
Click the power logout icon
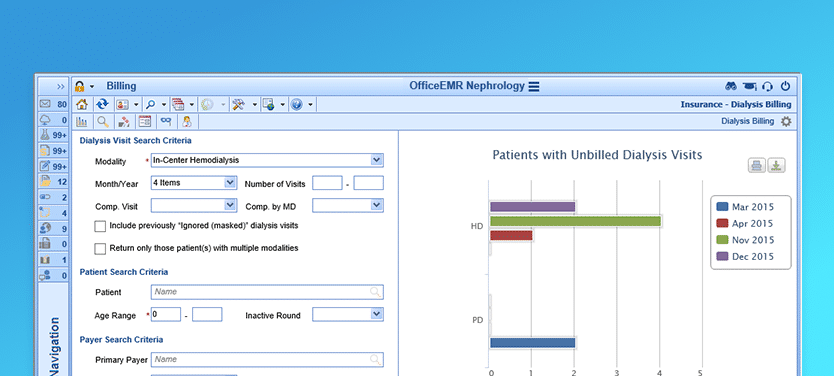[785, 86]
